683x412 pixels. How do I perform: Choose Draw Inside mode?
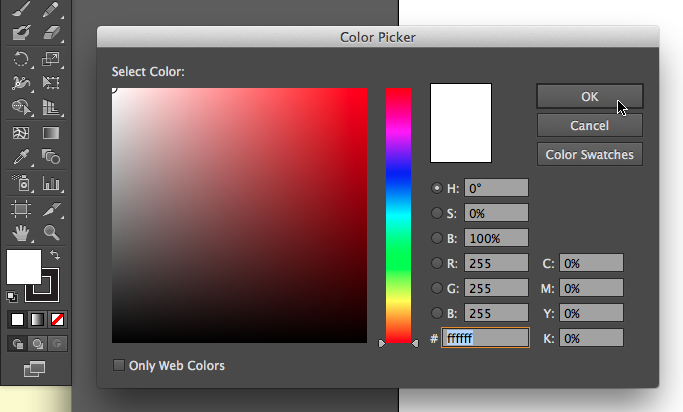(x=57, y=344)
